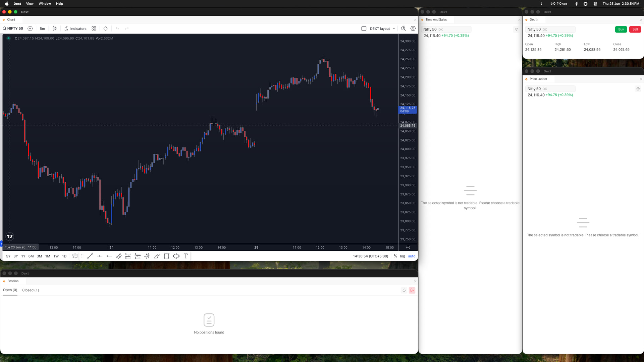Click Nifty 50 symbol field in Depth window

point(550,29)
